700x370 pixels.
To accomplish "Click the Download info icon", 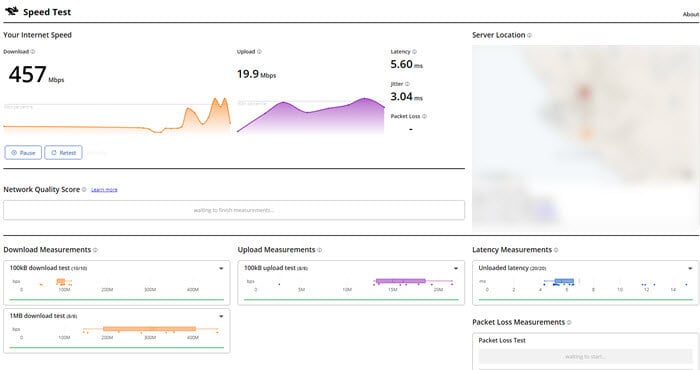I will point(33,52).
